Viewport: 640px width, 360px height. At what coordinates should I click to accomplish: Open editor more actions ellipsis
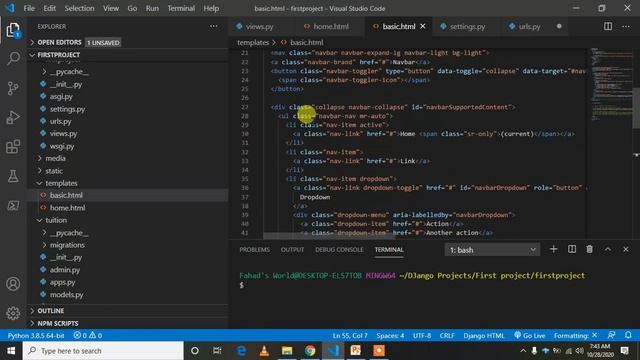click(x=626, y=26)
